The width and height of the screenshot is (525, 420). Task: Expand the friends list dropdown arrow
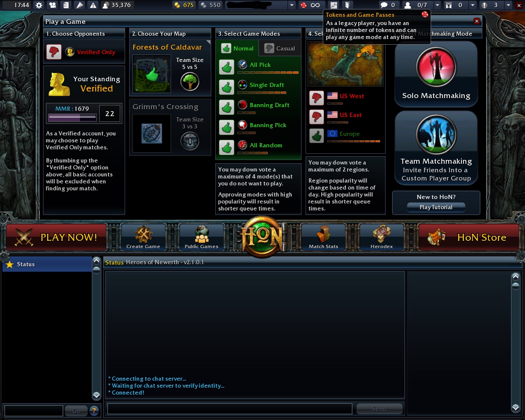(x=437, y=5)
